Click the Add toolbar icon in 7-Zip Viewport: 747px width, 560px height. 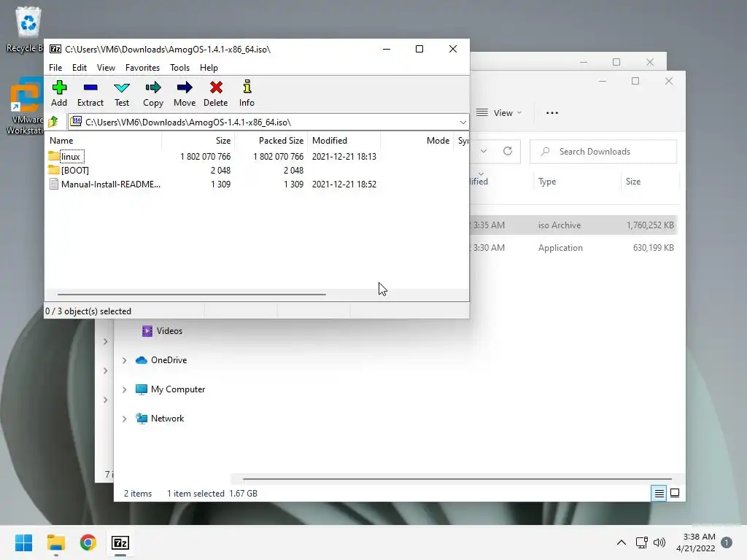(59, 87)
